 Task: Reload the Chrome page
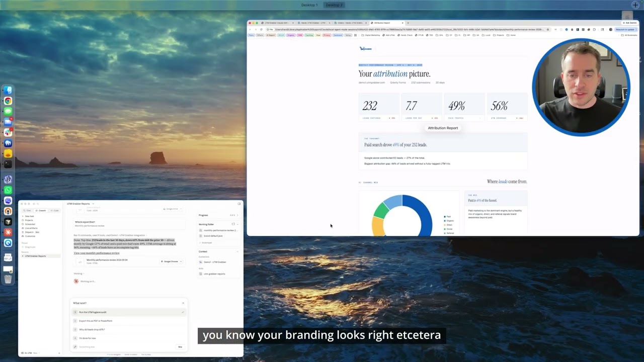click(x=261, y=29)
